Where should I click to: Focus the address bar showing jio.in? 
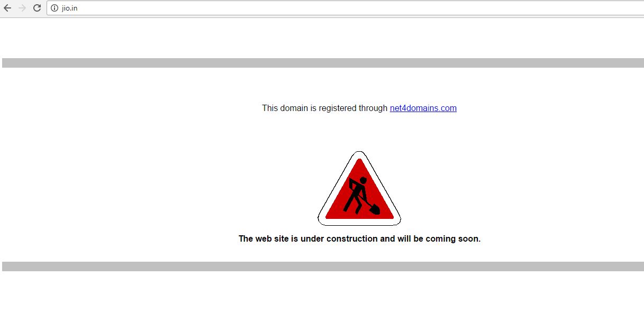(345, 8)
